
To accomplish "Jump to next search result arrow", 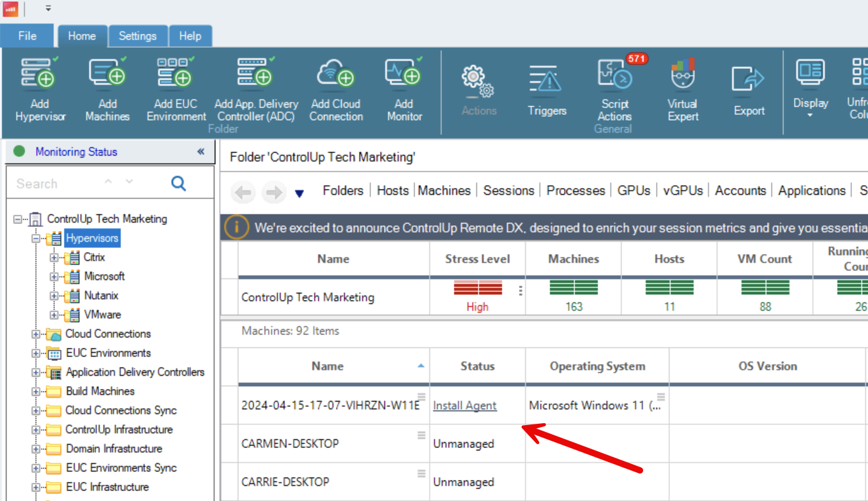I will [x=130, y=182].
